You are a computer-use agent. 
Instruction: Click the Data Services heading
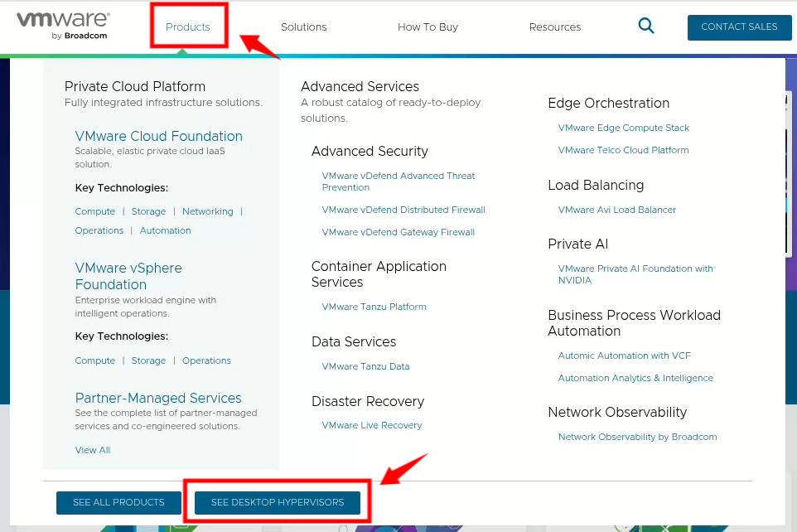coord(353,341)
